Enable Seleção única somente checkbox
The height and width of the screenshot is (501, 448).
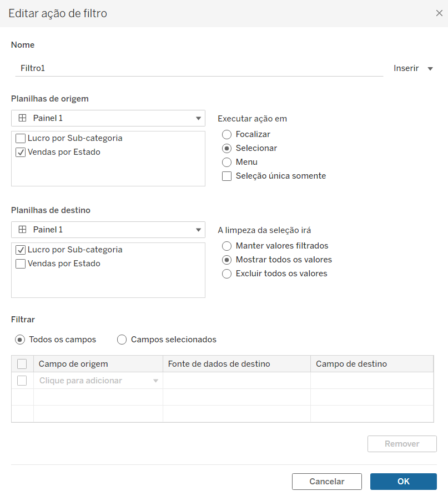tap(226, 176)
